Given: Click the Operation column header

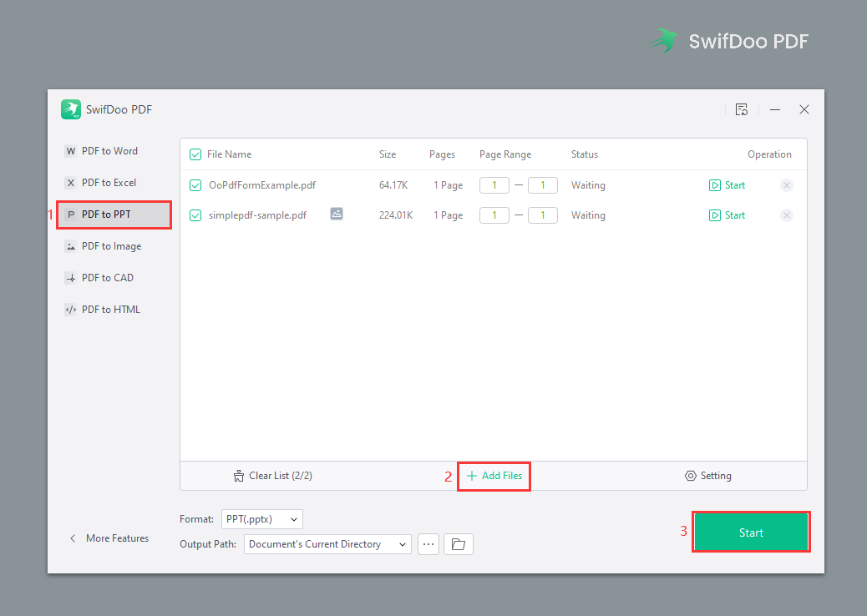Looking at the screenshot, I should click(769, 154).
